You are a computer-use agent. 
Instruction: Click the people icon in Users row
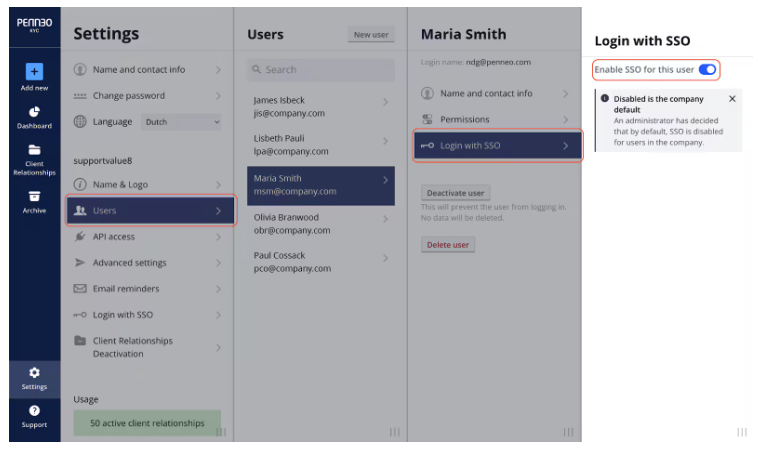pos(80,210)
